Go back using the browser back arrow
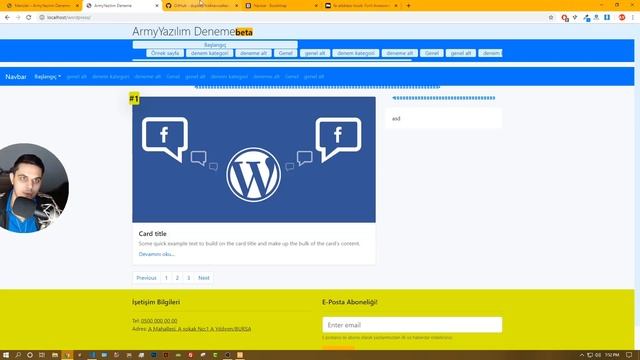This screenshot has width=640, height=360. click(x=7, y=18)
